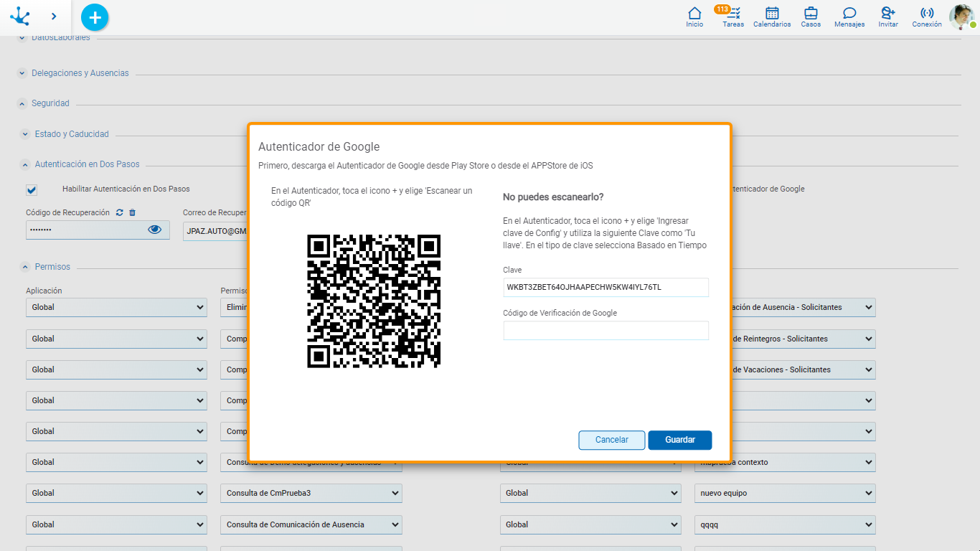Open Consulta de Comunicación de Ausencia dropdown
The image size is (980, 551).
[x=311, y=524]
